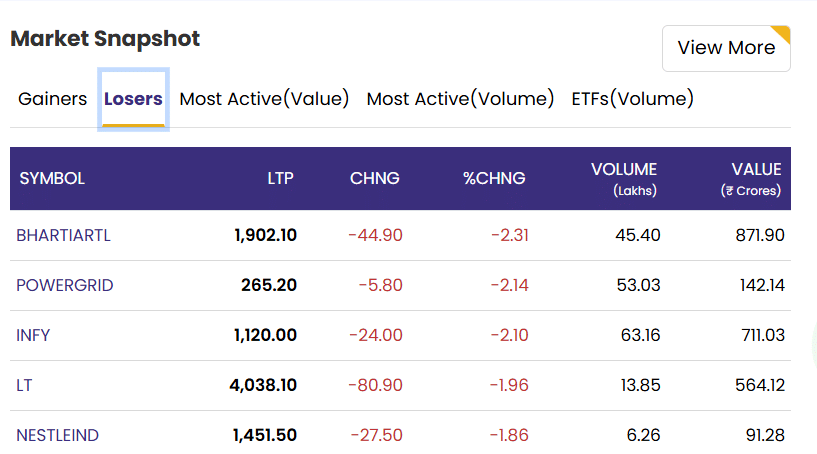Click the yellow corner badge on View More

(782, 34)
